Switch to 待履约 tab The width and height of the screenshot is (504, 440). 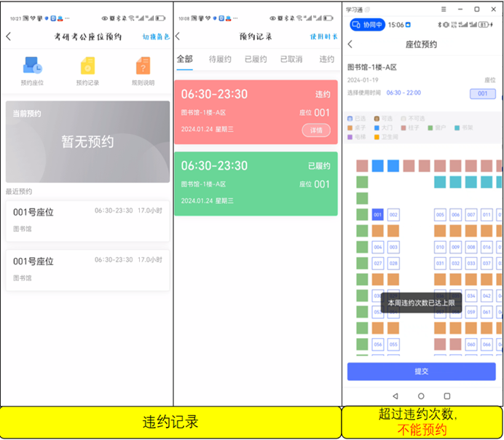pyautogui.click(x=221, y=60)
